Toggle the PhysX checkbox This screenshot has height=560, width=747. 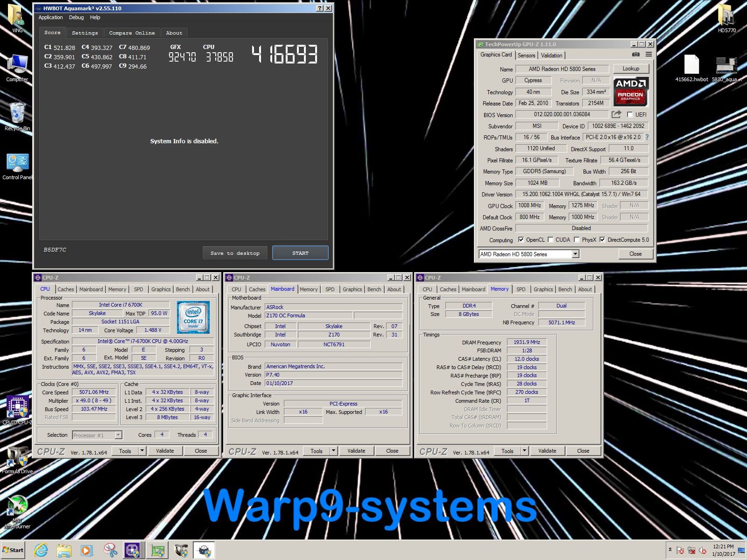pos(577,240)
